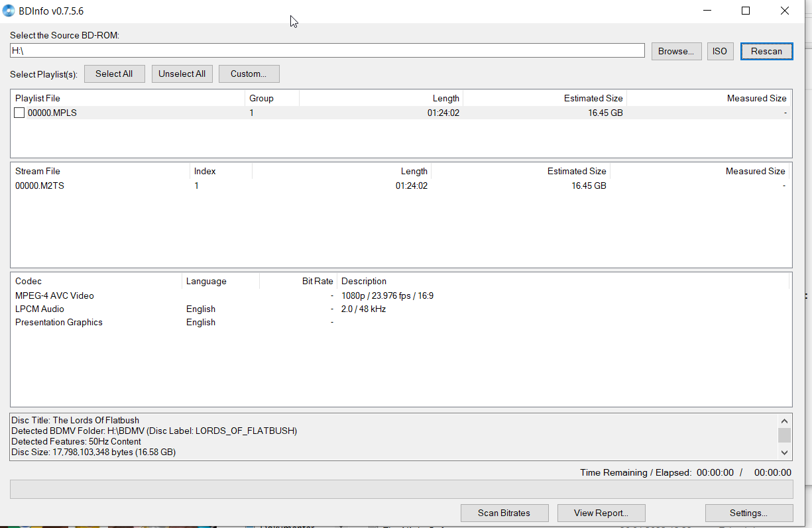Sort by Codec column header

pyautogui.click(x=97, y=281)
